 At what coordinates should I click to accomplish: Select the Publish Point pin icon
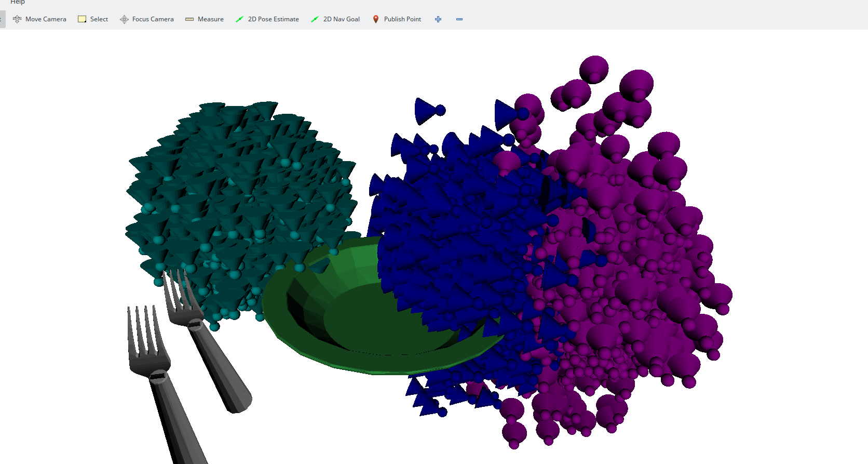coord(376,19)
